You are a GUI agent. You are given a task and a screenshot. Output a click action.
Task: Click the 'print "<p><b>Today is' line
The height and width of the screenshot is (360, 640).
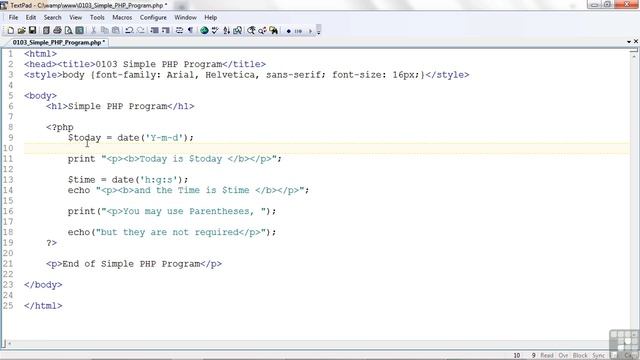coord(175,159)
